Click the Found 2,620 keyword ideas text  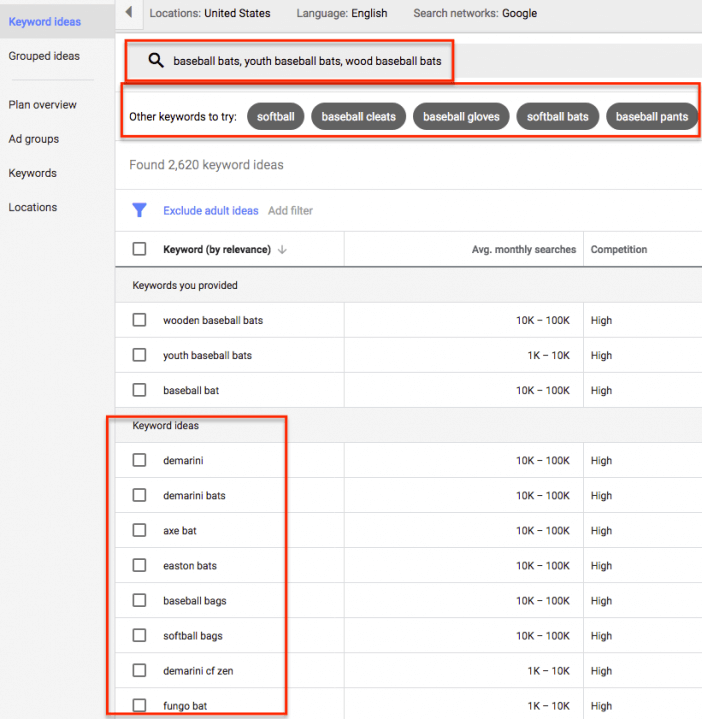point(206,165)
